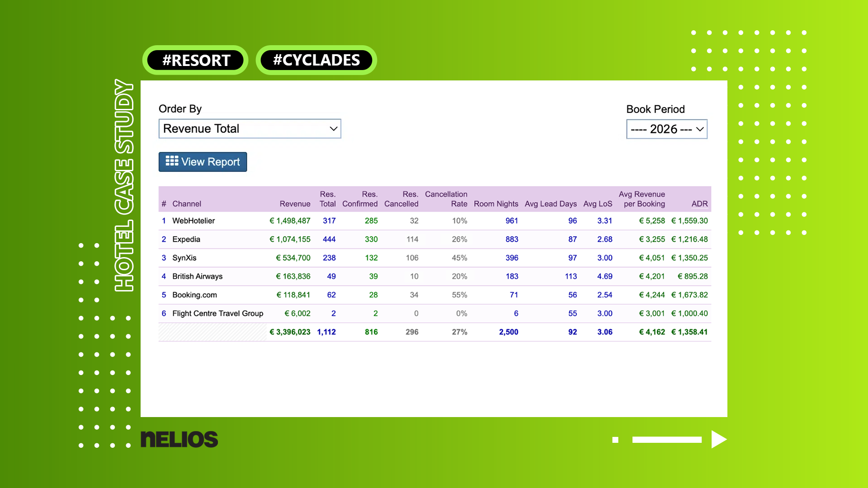Click Booking.com cancellation rate 55%
Image resolution: width=868 pixels, height=488 pixels.
pyautogui.click(x=459, y=295)
